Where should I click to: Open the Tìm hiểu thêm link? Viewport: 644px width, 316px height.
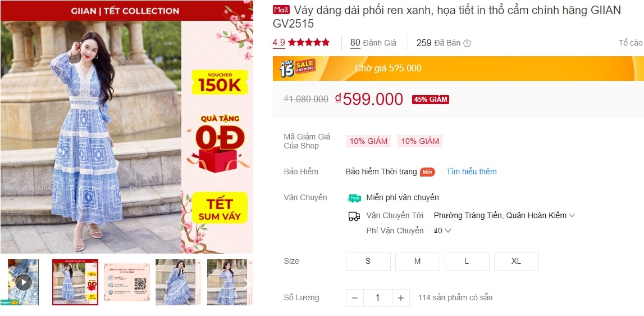click(x=472, y=171)
